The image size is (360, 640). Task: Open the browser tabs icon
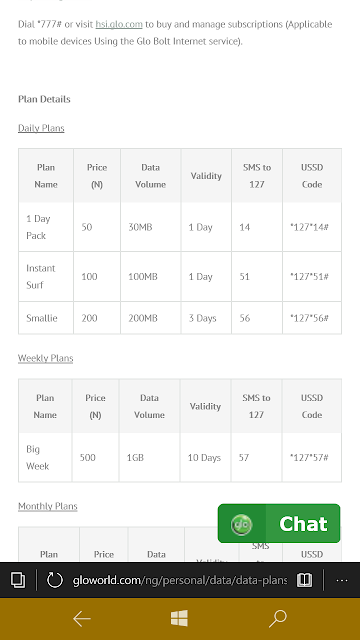click(18, 580)
